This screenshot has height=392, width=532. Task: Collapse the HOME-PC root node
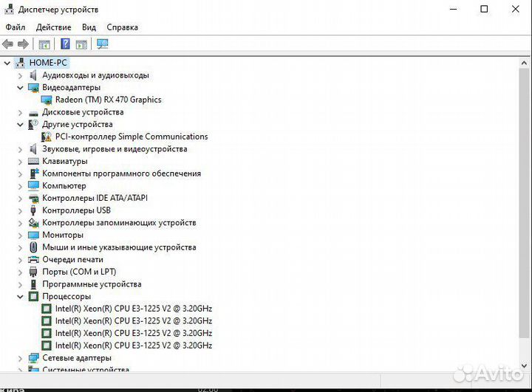coord(7,63)
